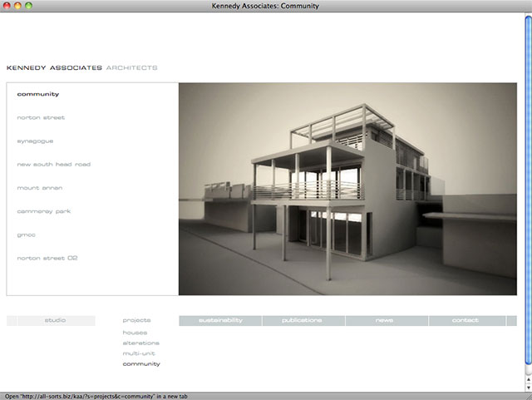The width and height of the screenshot is (532, 400).
Task: Open the contact tab
Action: click(467, 320)
